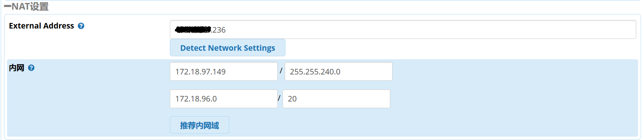The height and width of the screenshot is (140, 644).
Task: Click Detect Network Settings button
Action: pyautogui.click(x=227, y=48)
